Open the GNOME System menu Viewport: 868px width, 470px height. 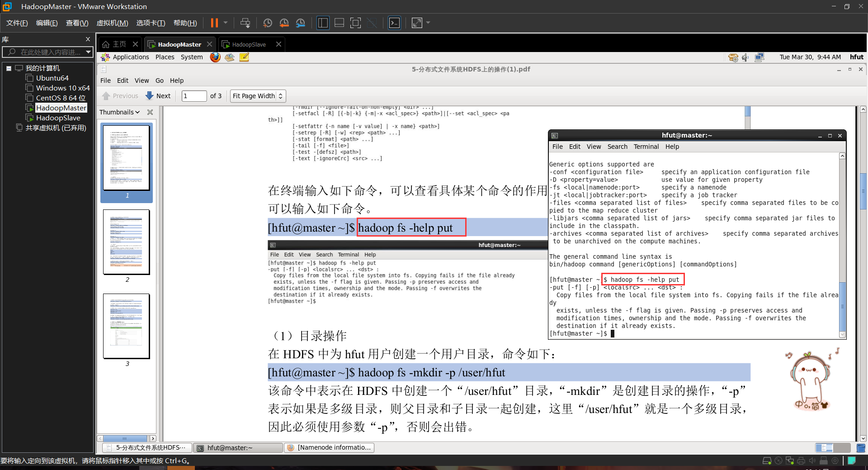click(192, 57)
